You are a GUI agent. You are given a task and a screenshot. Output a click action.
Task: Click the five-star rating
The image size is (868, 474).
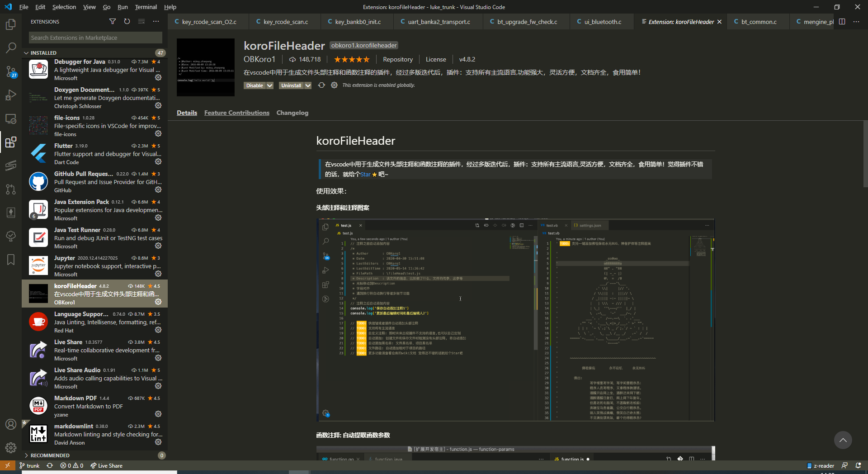pyautogui.click(x=352, y=59)
